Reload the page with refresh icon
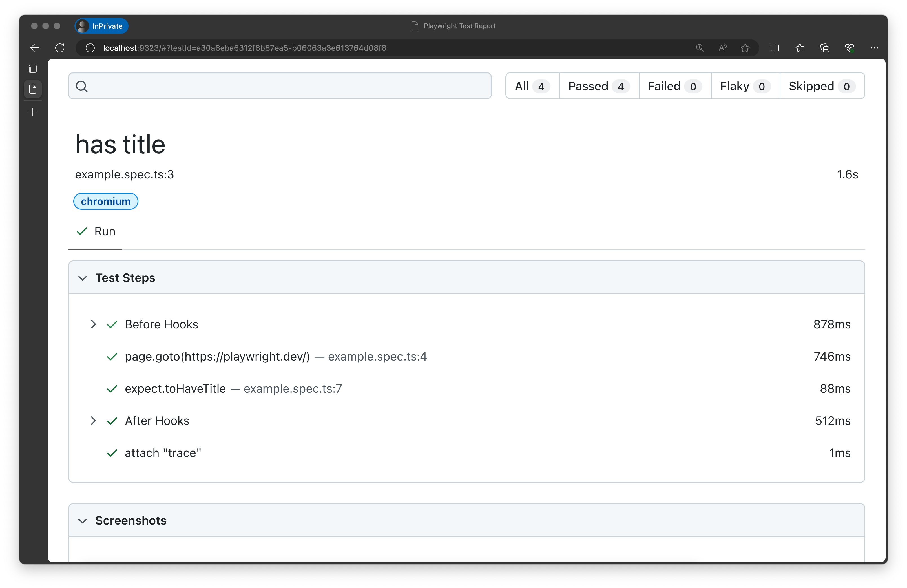Screen dimensions: 907x588 pos(60,48)
